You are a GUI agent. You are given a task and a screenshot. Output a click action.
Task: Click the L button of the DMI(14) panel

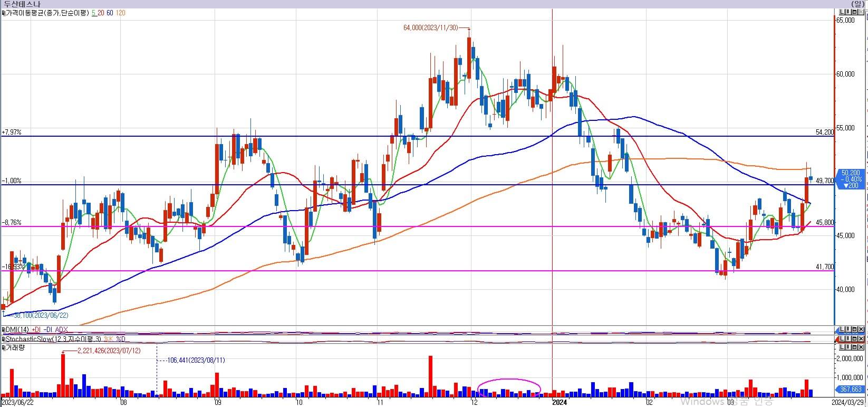tap(841, 329)
